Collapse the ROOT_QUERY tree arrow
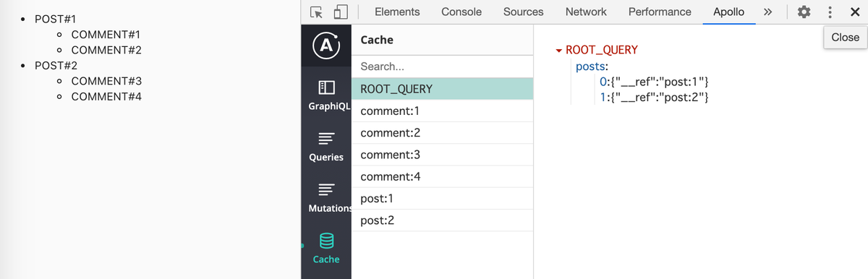 [559, 51]
